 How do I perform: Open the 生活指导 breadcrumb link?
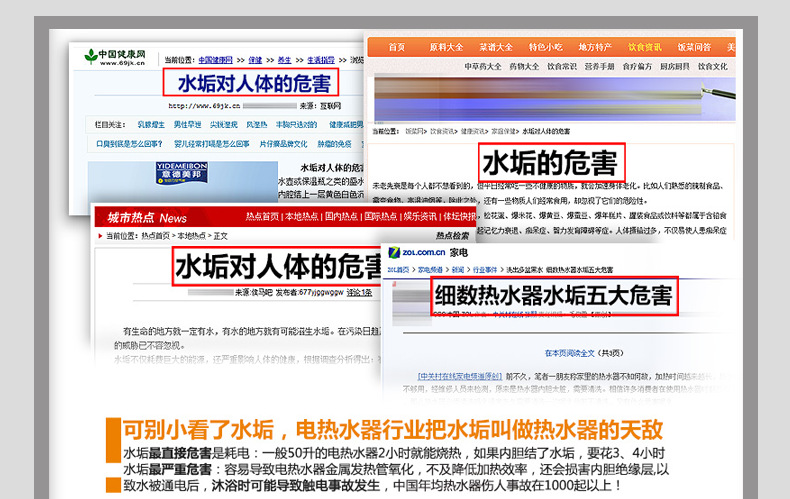[321, 60]
